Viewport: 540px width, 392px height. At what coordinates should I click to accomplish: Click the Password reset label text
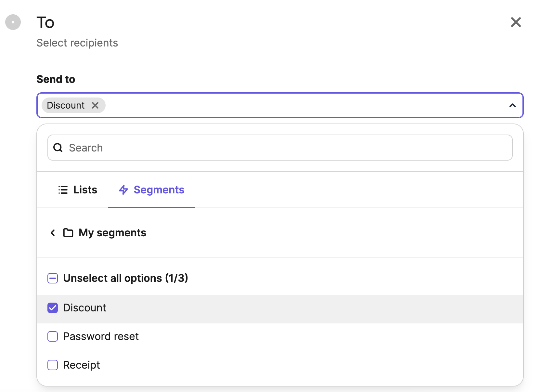pos(101,336)
